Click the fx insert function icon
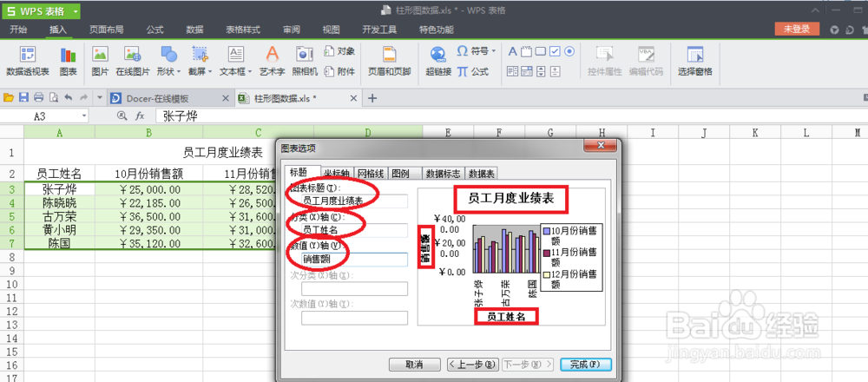 [140, 115]
